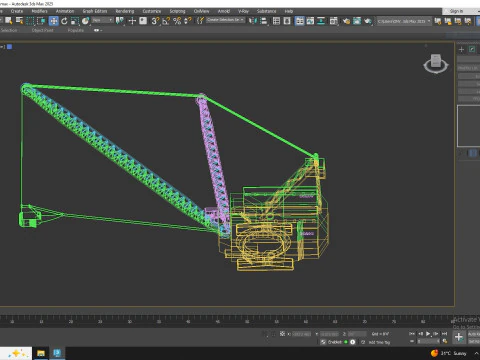480x360 pixels.
Task: Open the Rendering menu
Action: (125, 11)
